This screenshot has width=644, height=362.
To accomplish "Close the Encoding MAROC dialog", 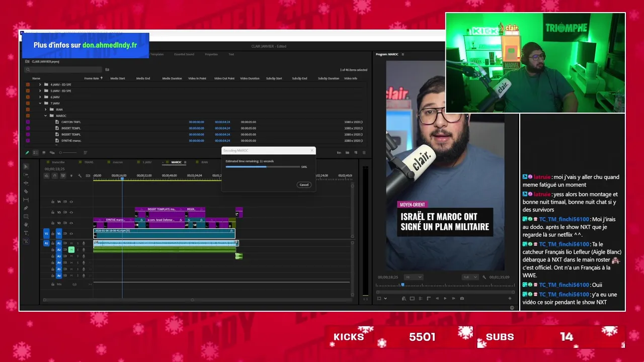I will coord(312,150).
